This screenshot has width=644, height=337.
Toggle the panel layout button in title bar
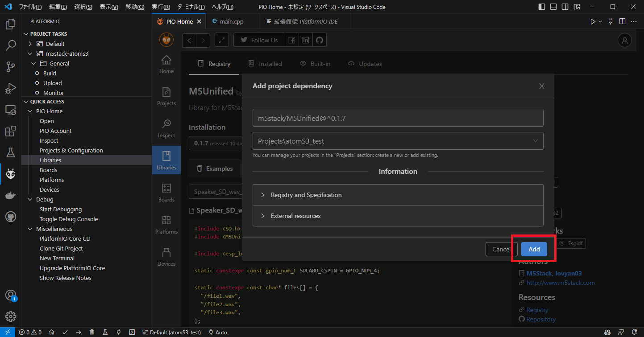(x=553, y=7)
